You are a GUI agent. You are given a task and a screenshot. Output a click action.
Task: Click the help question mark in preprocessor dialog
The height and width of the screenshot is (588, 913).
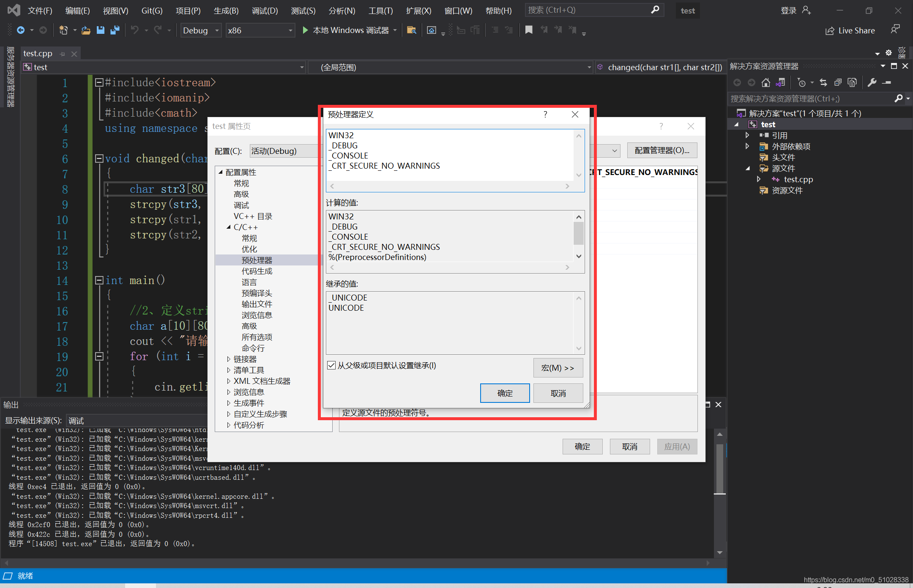(545, 114)
